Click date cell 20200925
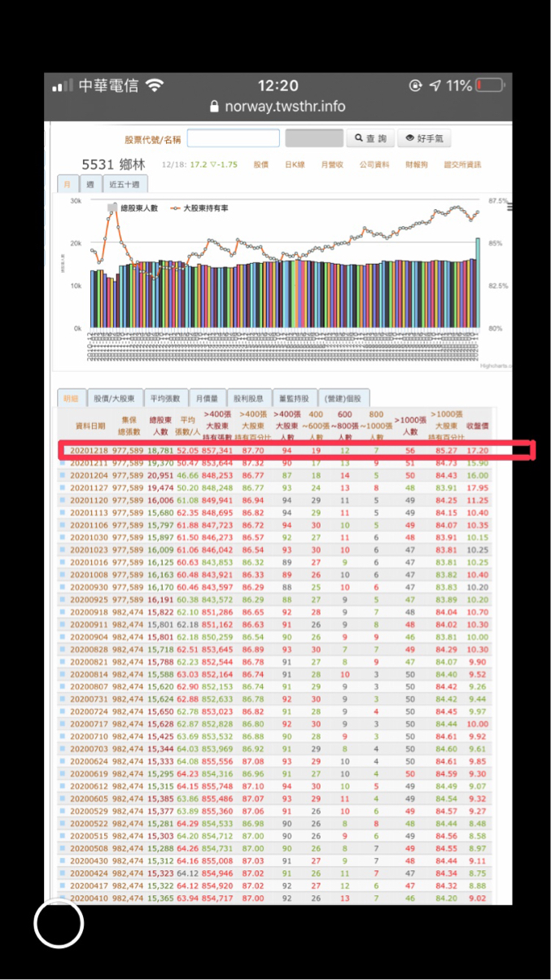The image size is (551, 980). tap(89, 599)
